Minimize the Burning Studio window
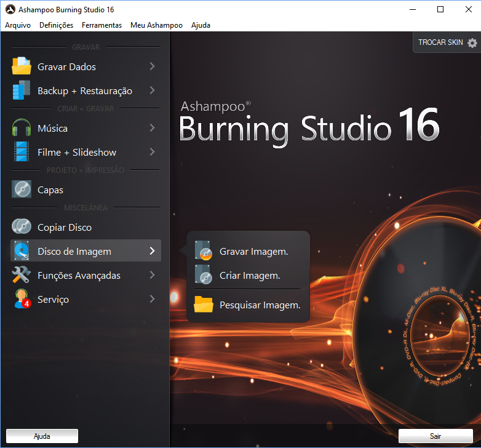481x448 pixels. [413, 9]
